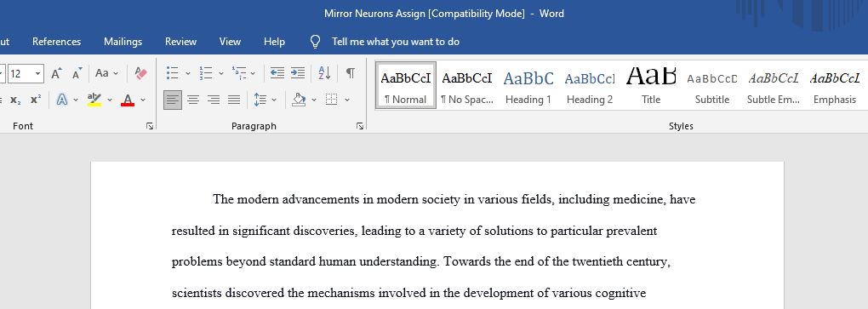Increase paragraph indent

point(298,73)
